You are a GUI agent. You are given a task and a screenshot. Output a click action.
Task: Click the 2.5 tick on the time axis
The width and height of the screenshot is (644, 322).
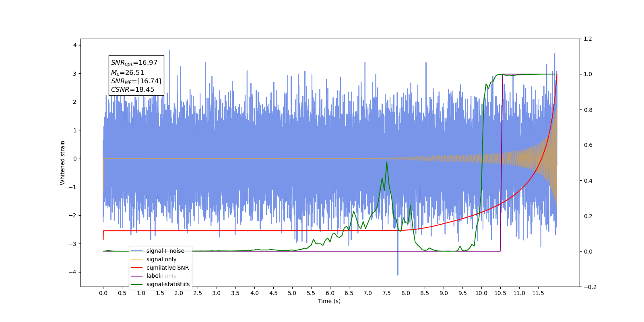point(198,293)
